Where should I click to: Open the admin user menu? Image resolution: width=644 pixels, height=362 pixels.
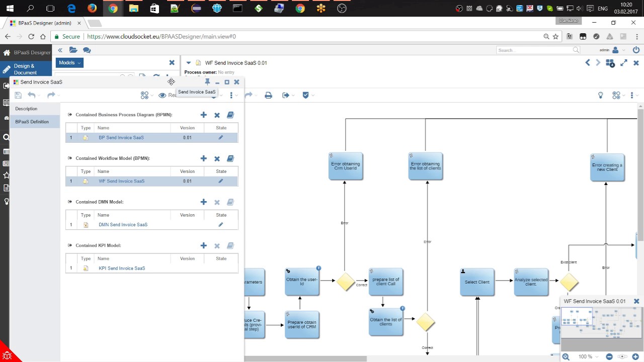pyautogui.click(x=612, y=50)
